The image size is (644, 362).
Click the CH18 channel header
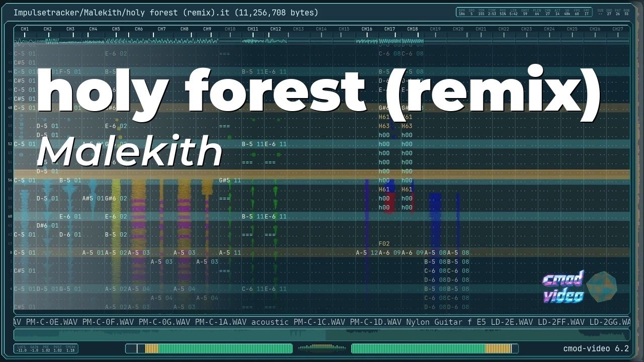413,29
